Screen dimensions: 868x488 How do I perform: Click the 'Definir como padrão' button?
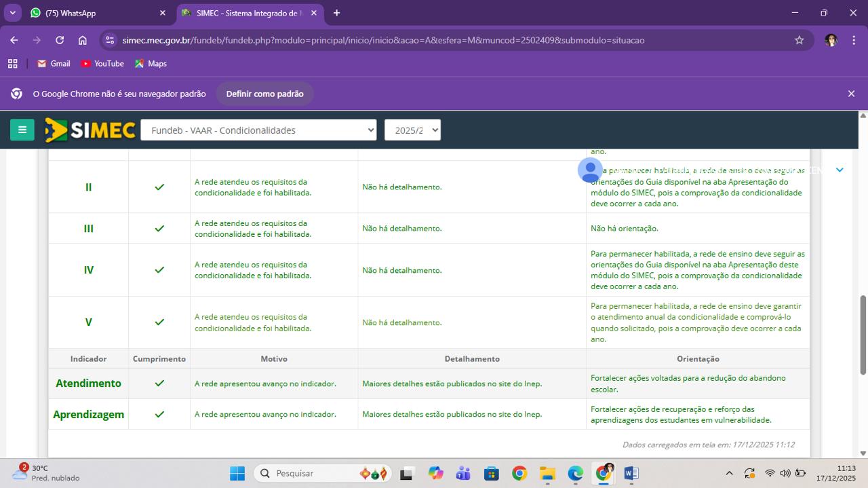(265, 94)
